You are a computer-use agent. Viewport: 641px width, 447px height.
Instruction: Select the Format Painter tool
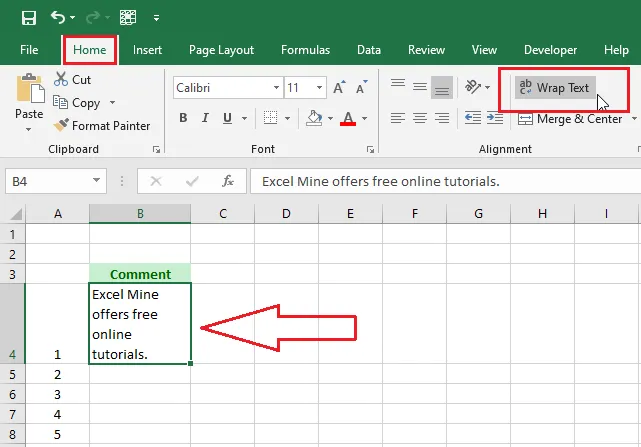[x=101, y=126]
